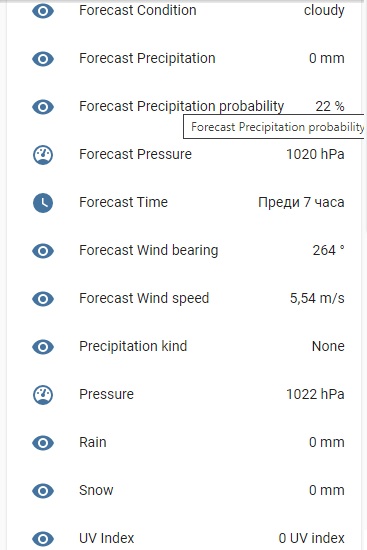Click the eye icon beside UV Index
Image resolution: width=367 pixels, height=550 pixels.
[43, 539]
